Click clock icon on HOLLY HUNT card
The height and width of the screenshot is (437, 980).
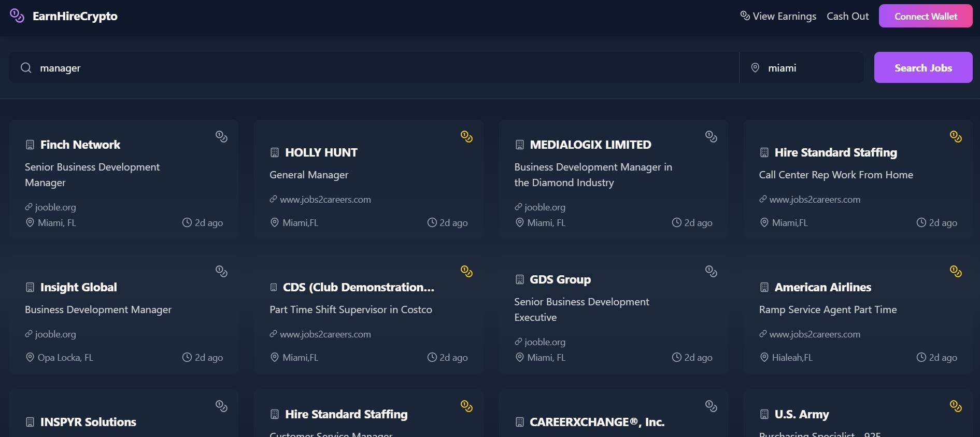(x=432, y=222)
